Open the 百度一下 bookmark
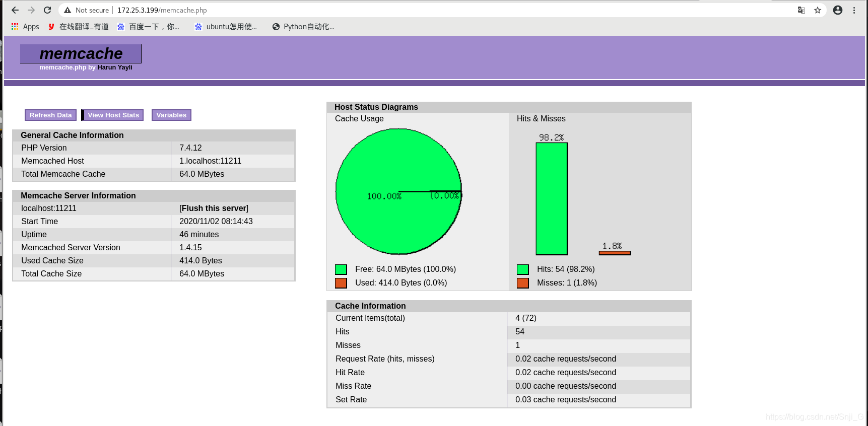 (148, 27)
